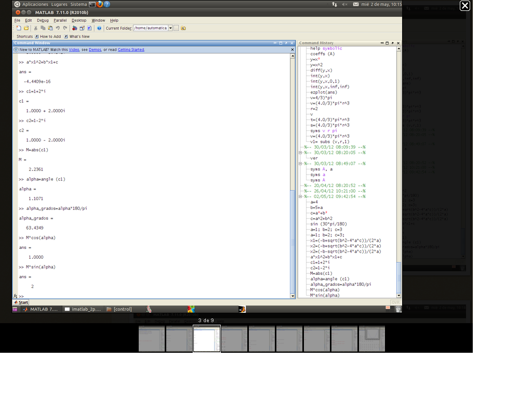The image size is (532, 399).
Task: Select history entry coeffs (A)
Action: (x=322, y=54)
